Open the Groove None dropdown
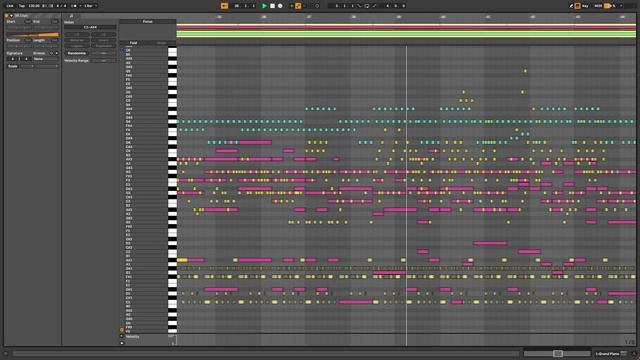The image size is (640, 360). click(46, 59)
